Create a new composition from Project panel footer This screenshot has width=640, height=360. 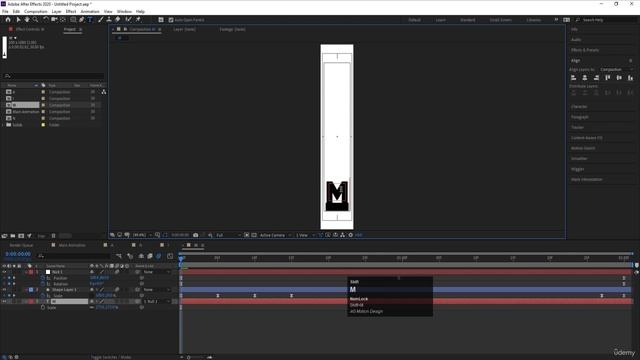tap(21, 236)
